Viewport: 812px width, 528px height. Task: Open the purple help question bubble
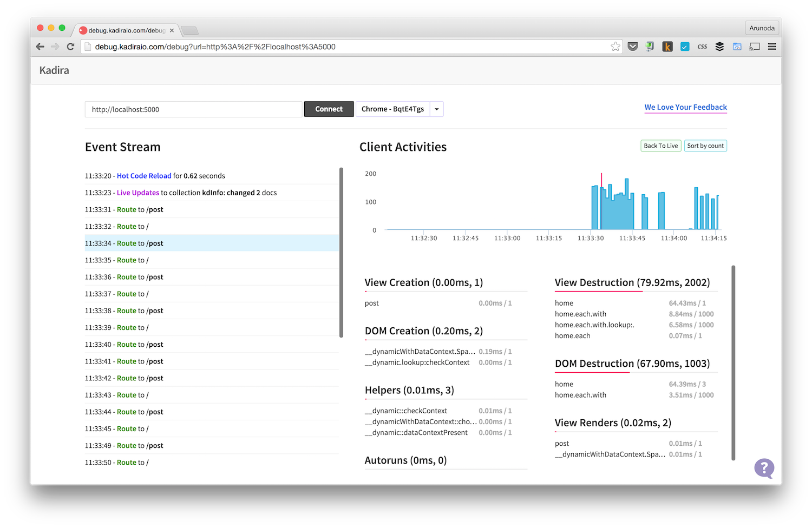[x=764, y=468]
